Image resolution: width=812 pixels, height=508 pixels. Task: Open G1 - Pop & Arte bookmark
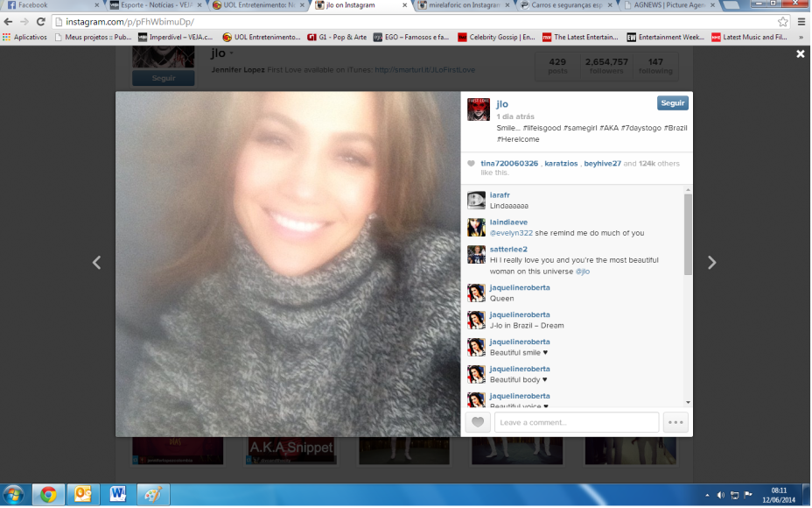[337, 38]
